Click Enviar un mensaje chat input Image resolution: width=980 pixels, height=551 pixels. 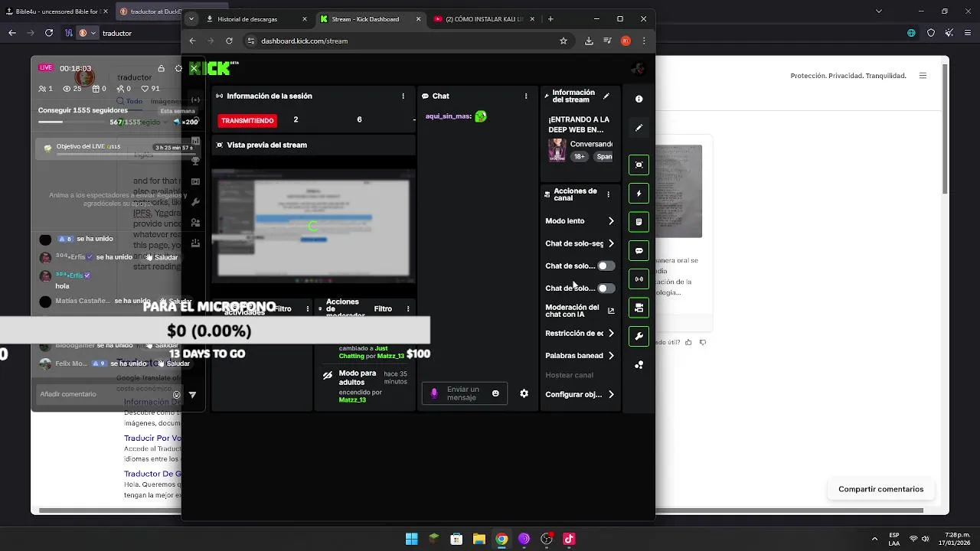[464, 393]
